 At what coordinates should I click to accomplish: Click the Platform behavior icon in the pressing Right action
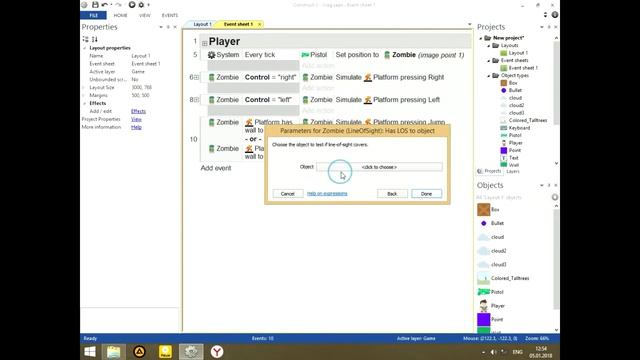368,77
